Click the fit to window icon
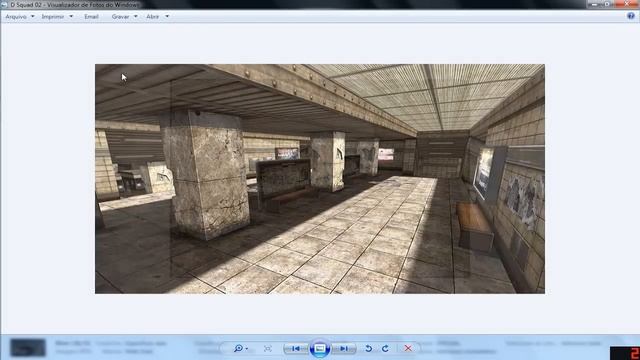The width and height of the screenshot is (640, 360). tap(268, 349)
